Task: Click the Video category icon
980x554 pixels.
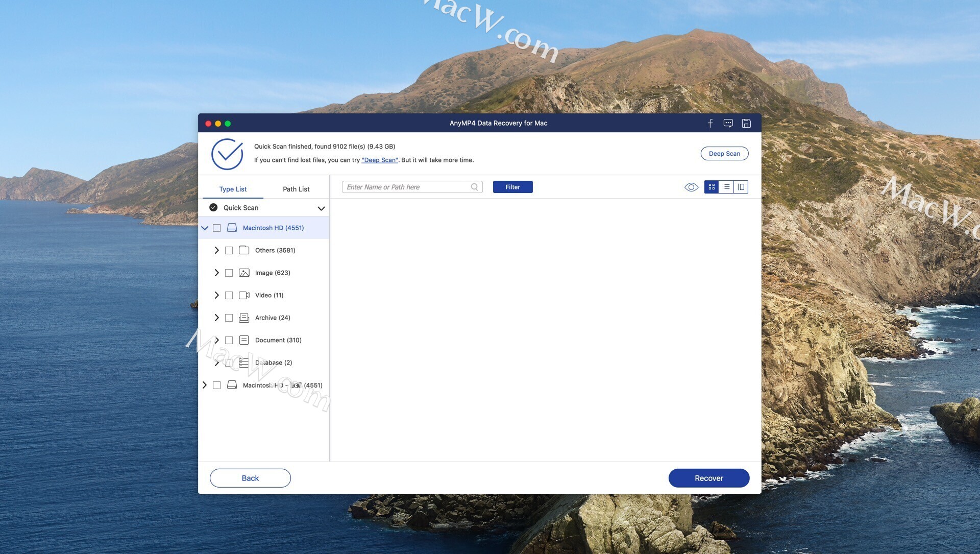Action: 244,295
